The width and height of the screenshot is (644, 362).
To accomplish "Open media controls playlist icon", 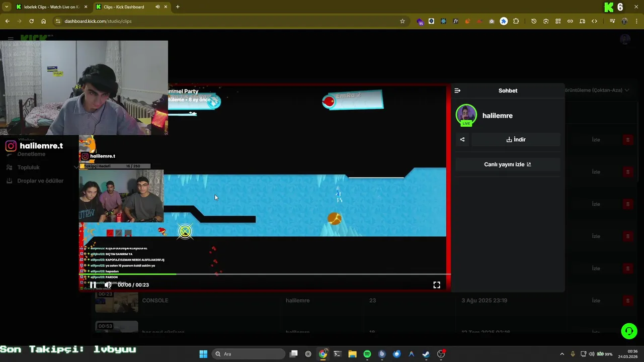I will pos(612,21).
